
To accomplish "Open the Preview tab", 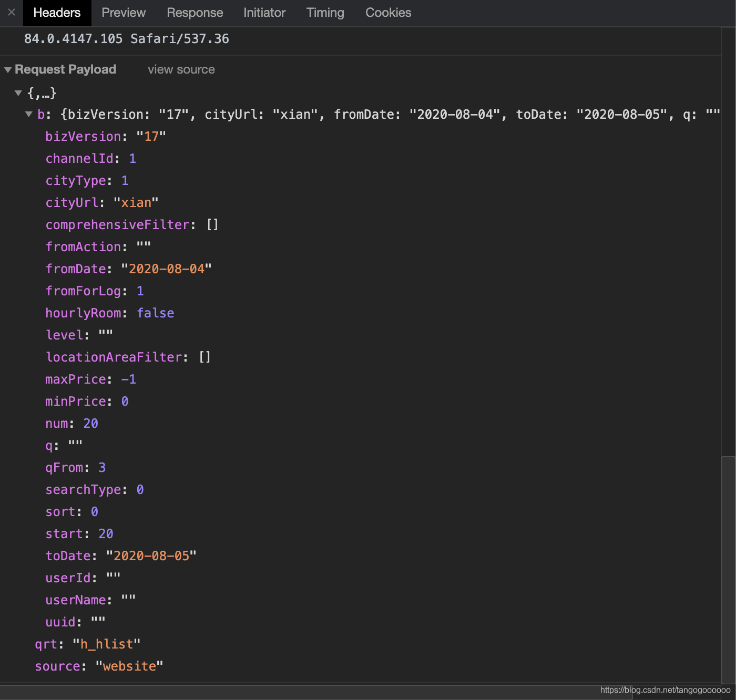I will pos(124,13).
